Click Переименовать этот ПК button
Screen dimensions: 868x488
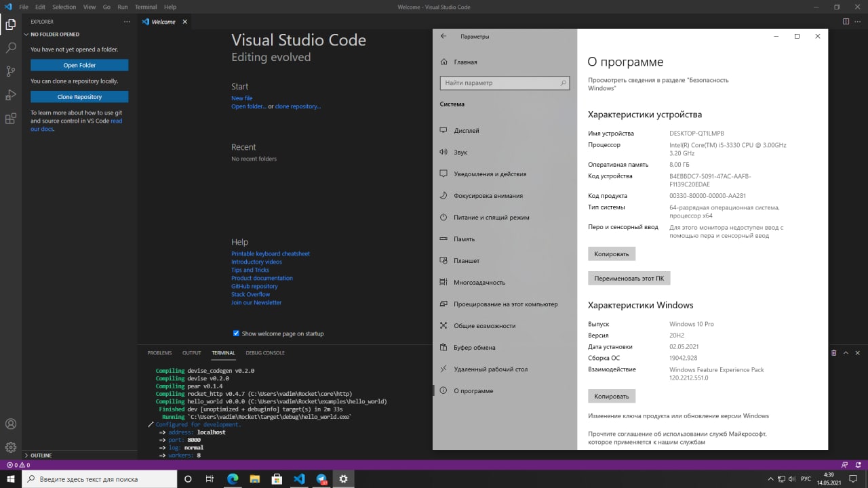coord(629,278)
